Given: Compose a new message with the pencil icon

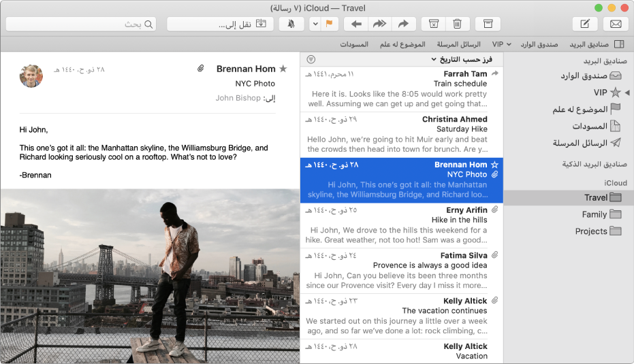Looking at the screenshot, I should [585, 24].
